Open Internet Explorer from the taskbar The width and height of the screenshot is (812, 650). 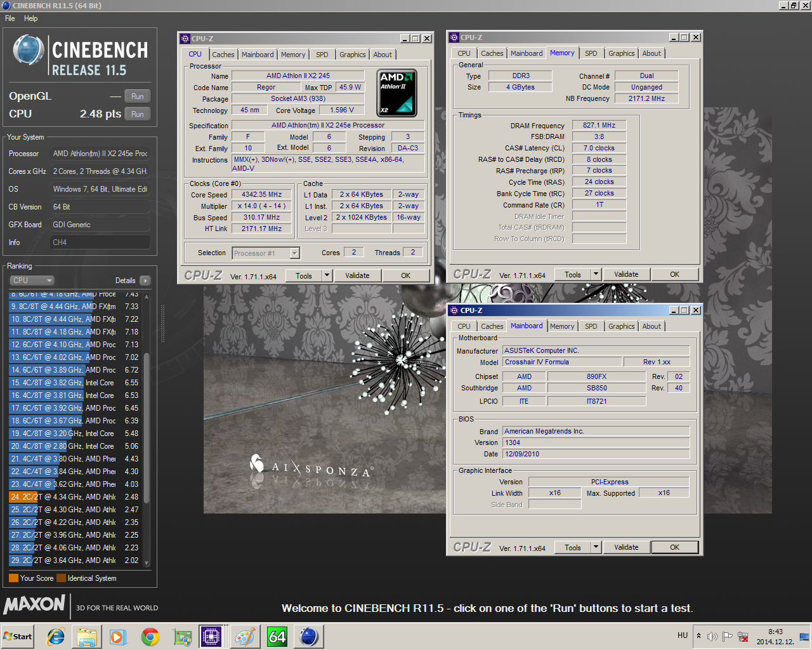tap(56, 637)
